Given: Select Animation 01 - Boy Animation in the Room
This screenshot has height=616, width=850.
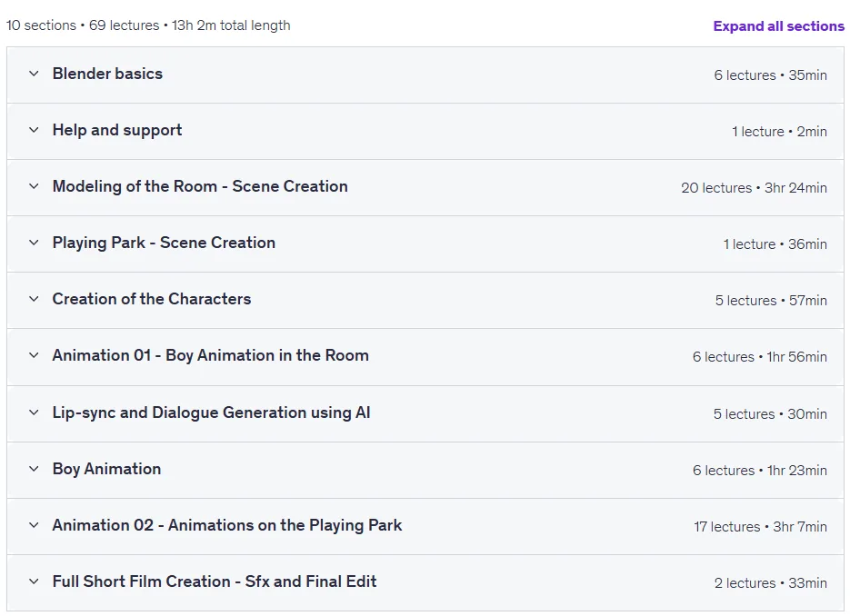Looking at the screenshot, I should click(210, 355).
